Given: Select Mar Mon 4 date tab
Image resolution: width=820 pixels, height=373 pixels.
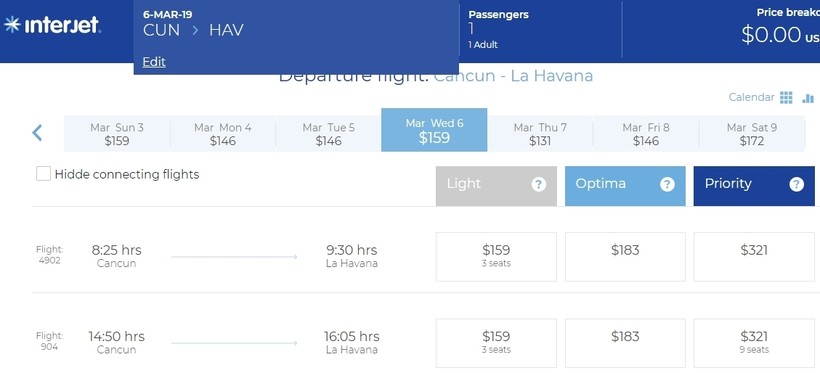Looking at the screenshot, I should [x=222, y=134].
